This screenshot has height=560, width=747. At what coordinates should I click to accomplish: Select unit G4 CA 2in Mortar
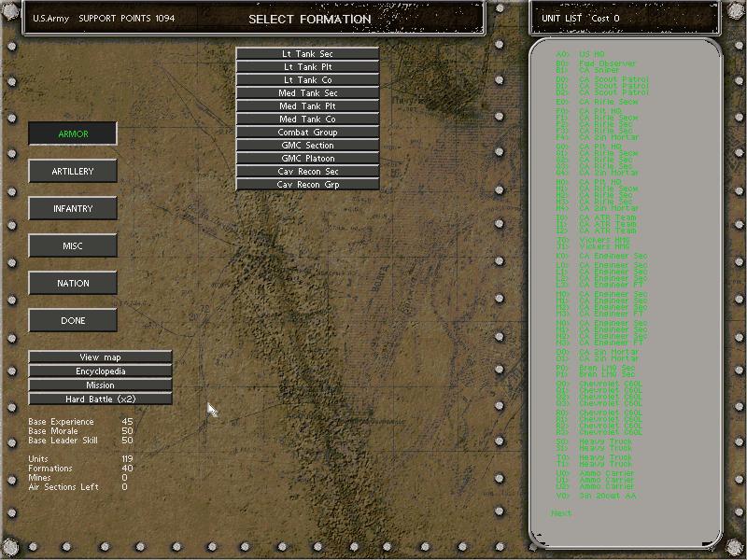(598, 173)
